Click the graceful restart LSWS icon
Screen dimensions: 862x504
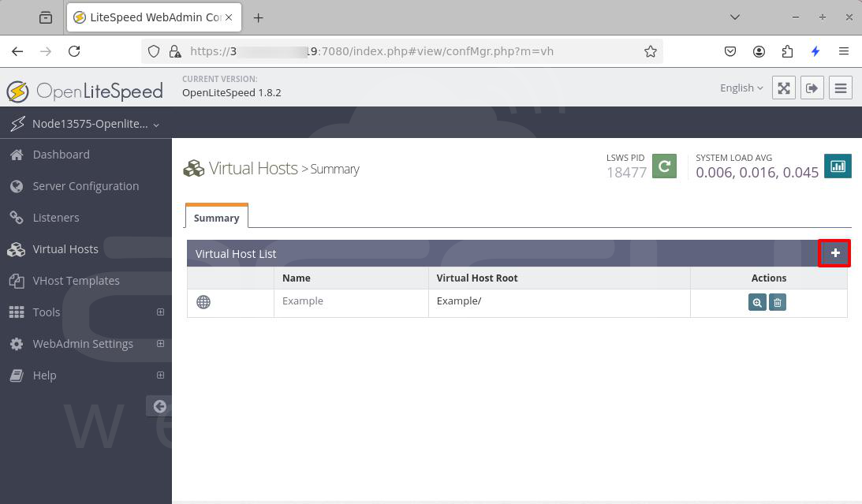[664, 166]
